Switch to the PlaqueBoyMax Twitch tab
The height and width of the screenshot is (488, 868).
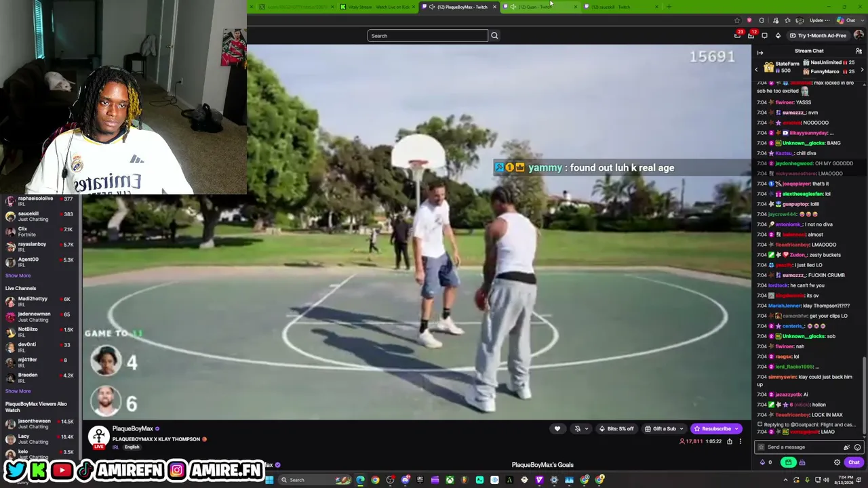pos(458,7)
